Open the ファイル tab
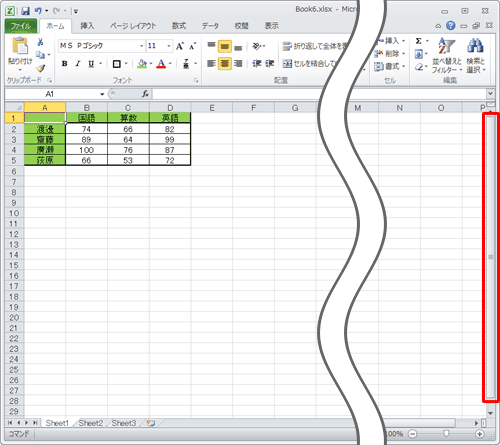This screenshot has height=445, width=500. pos(21,26)
